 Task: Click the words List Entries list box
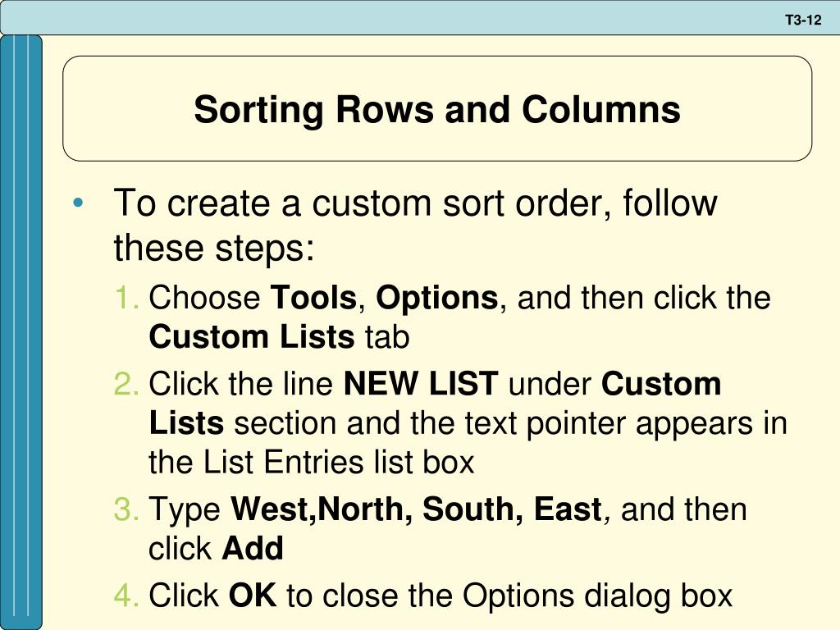[x=339, y=463]
